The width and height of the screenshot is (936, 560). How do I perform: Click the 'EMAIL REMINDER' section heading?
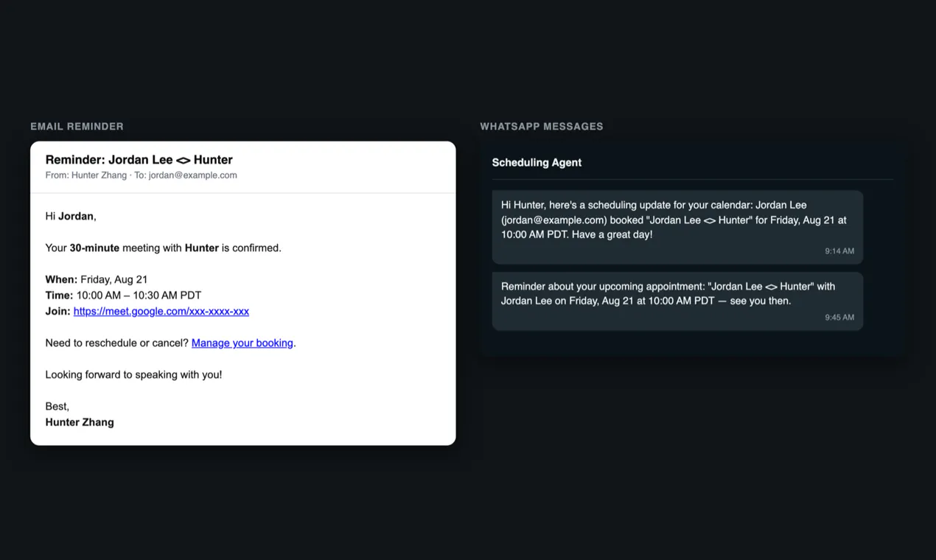point(77,127)
